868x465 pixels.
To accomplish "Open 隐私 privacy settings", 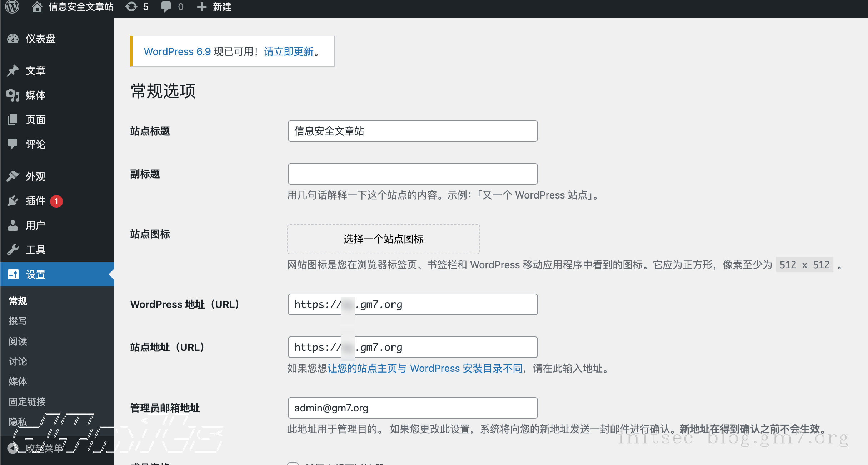I will tap(18, 422).
